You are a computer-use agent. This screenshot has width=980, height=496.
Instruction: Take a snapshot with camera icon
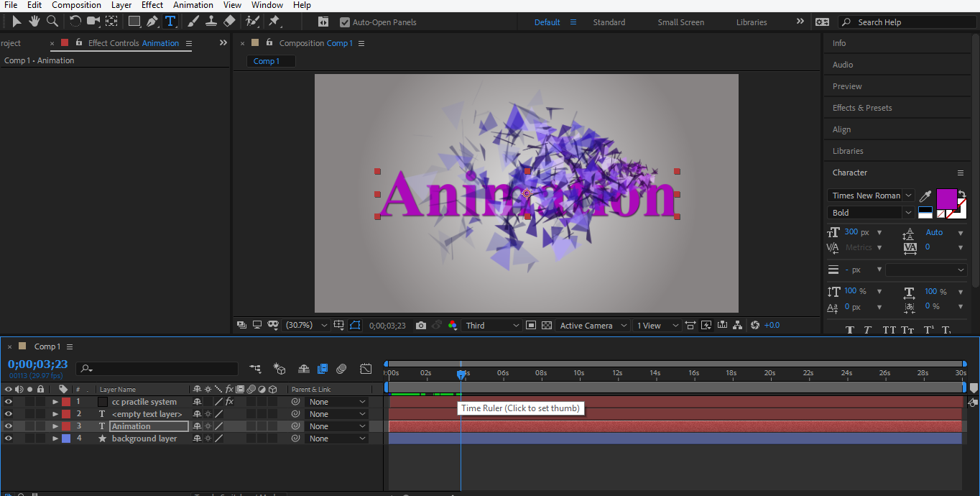tap(421, 326)
